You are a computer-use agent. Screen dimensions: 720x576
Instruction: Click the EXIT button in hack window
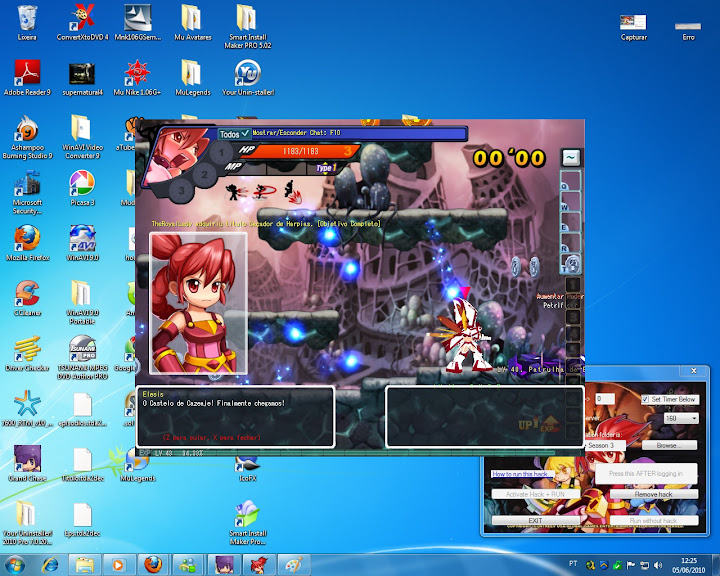535,520
